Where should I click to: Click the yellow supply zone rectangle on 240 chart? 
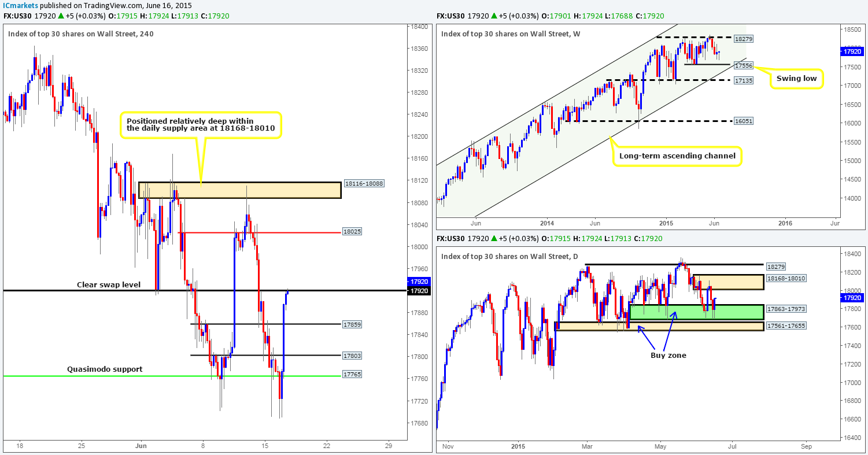tap(239, 190)
